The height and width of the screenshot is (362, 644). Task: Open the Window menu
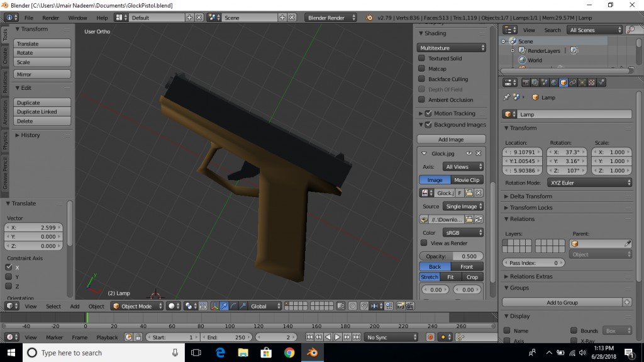pos(77,18)
